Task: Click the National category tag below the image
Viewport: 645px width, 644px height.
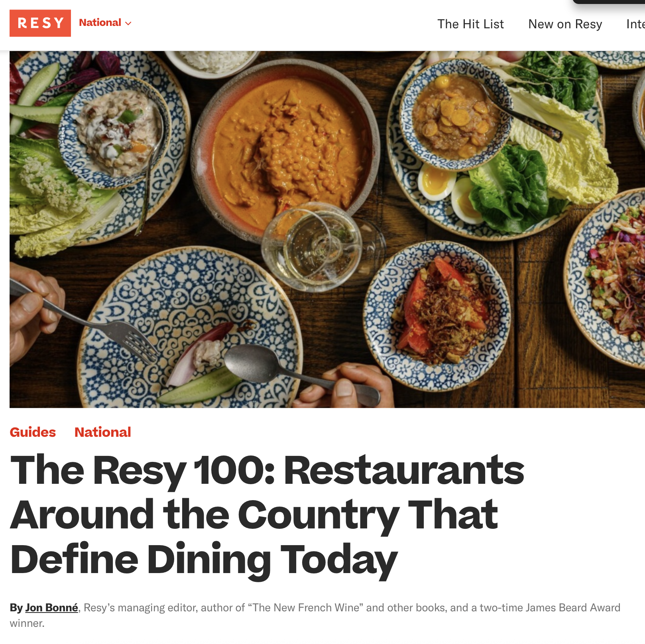Action: pos(103,432)
